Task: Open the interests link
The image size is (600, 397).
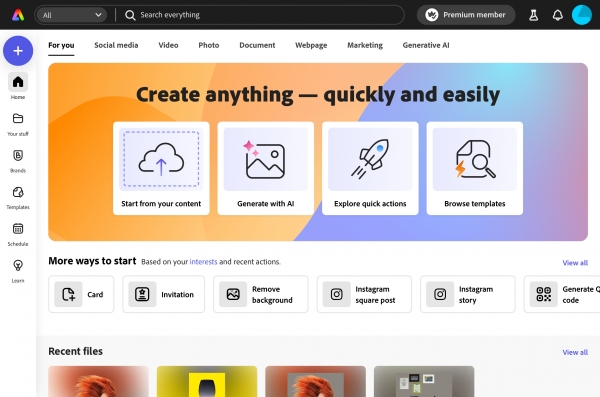Action: coord(203,262)
